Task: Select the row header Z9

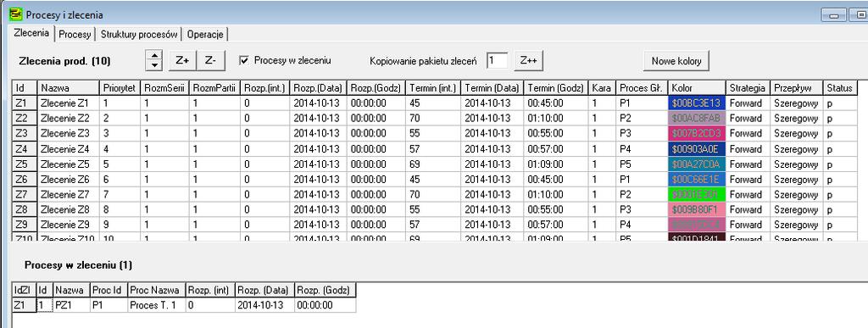Action: pos(25,225)
